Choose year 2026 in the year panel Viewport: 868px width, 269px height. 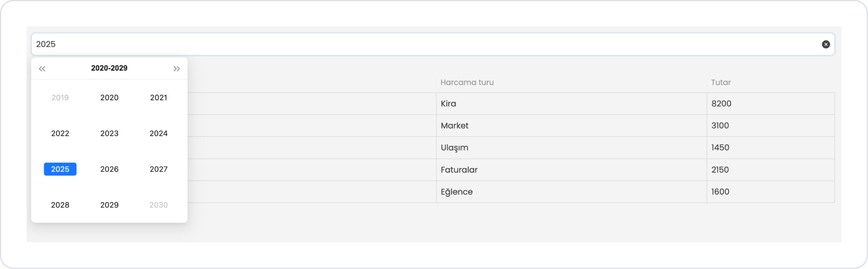click(x=109, y=169)
